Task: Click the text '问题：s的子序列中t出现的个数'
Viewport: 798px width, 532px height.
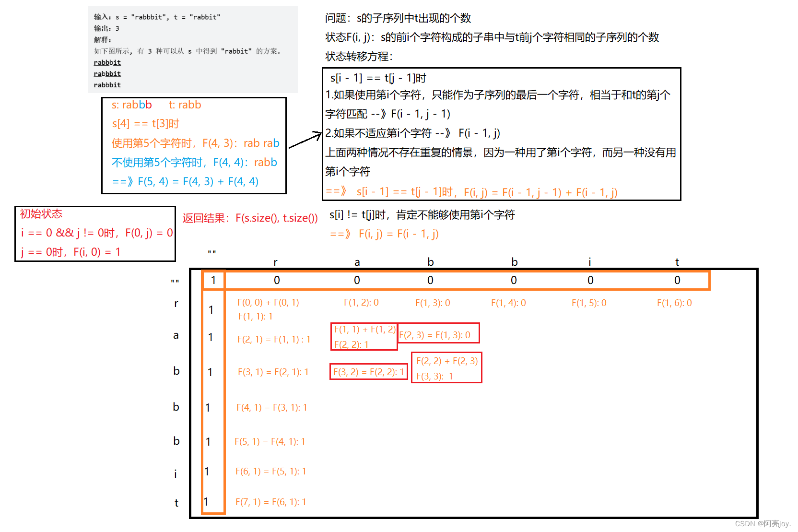Action: [x=398, y=18]
